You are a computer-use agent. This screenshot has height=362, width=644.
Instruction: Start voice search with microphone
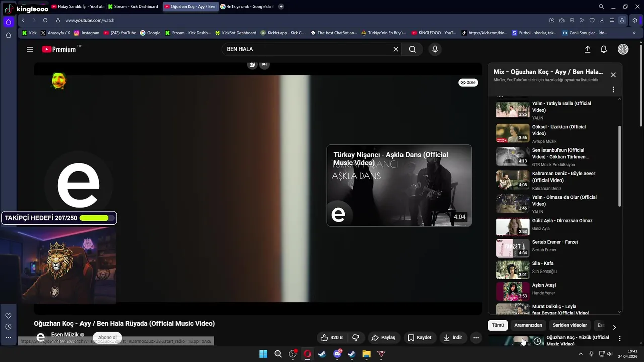coord(435,49)
